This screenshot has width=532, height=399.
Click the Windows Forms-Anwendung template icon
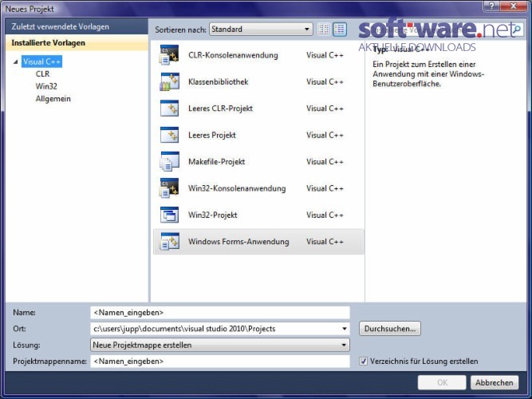(x=169, y=242)
